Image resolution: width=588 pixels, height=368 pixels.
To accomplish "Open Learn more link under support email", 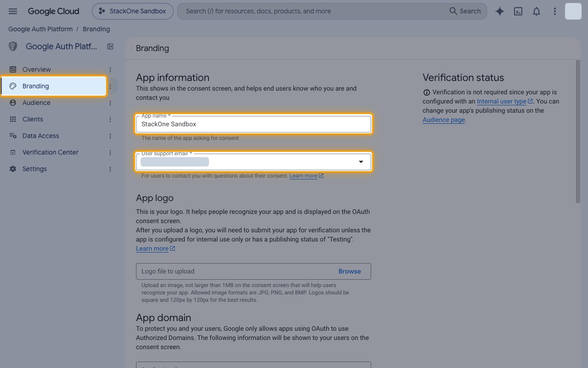I will [x=306, y=176].
